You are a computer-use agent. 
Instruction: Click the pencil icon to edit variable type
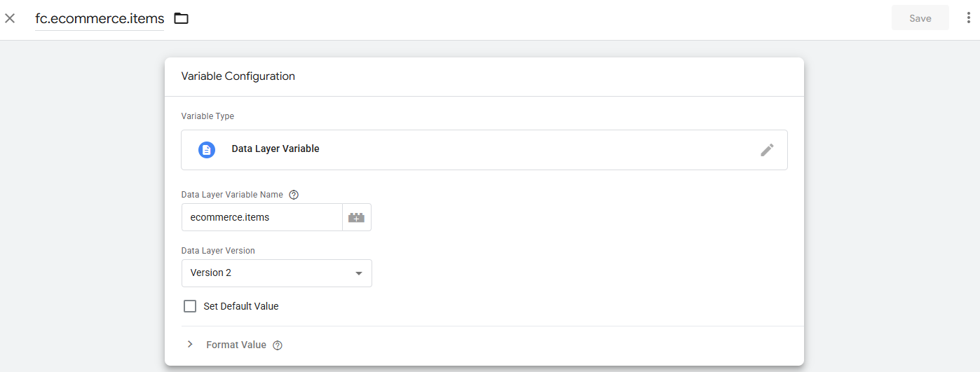click(x=768, y=149)
